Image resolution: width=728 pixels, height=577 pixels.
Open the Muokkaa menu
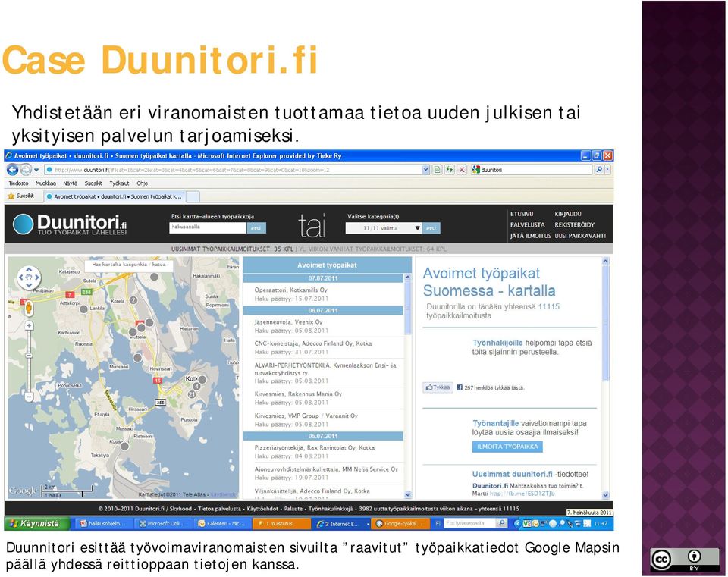pos(45,183)
